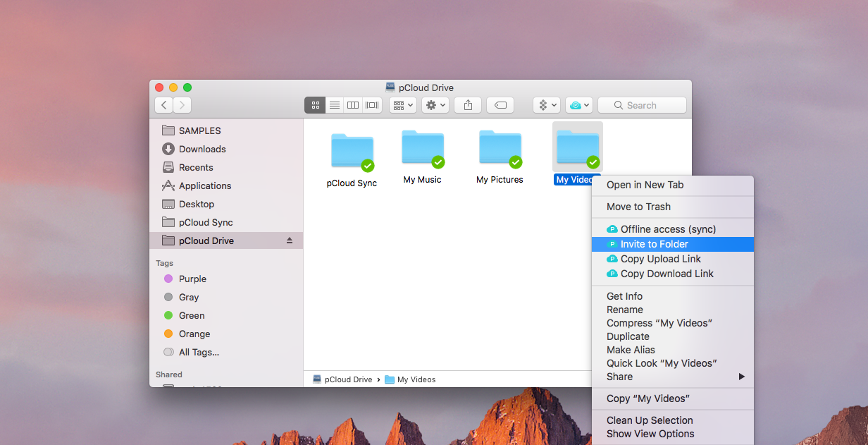Switch Finder to icon view
The image size is (868, 445).
315,105
